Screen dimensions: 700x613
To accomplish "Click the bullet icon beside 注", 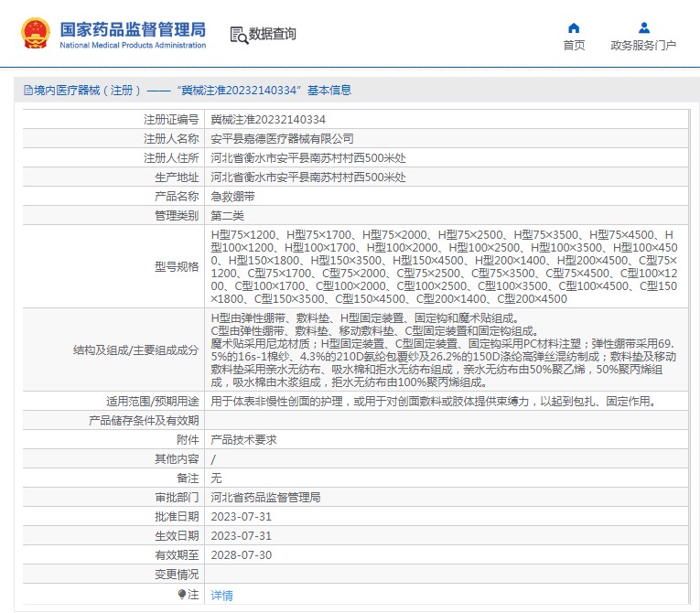I will [182, 595].
